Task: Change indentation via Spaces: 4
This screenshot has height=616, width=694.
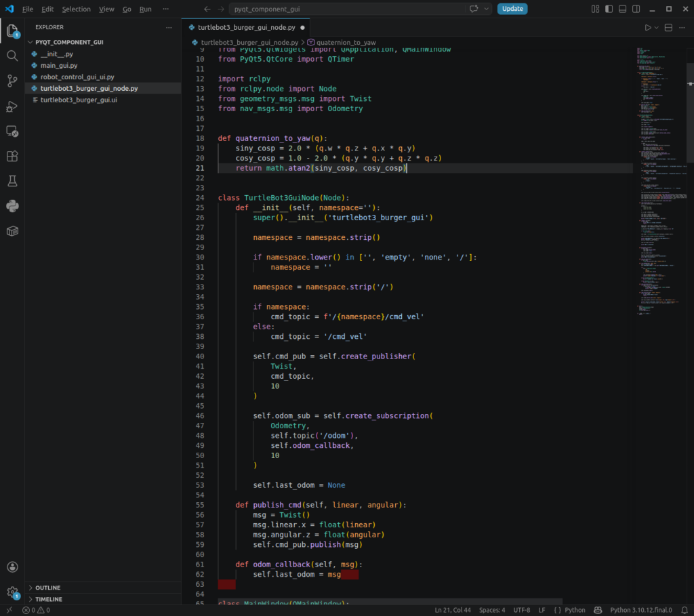Action: click(492, 611)
